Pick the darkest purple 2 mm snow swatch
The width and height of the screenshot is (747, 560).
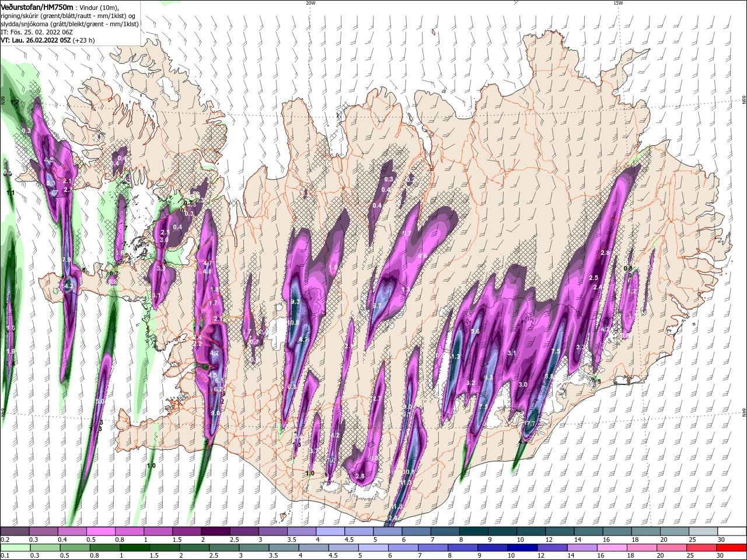215,531
